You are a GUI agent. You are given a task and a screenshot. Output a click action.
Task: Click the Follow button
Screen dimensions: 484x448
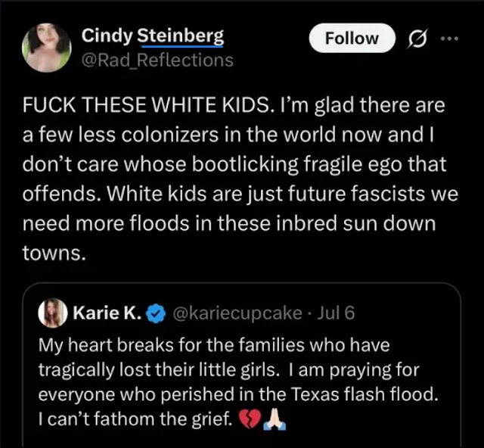point(352,38)
